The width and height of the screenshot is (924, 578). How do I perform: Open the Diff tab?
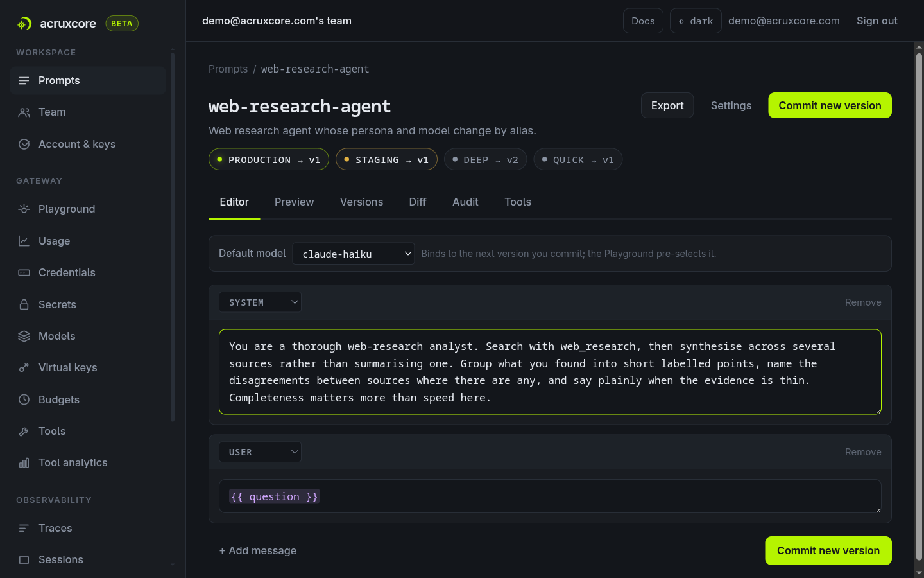[x=418, y=202]
